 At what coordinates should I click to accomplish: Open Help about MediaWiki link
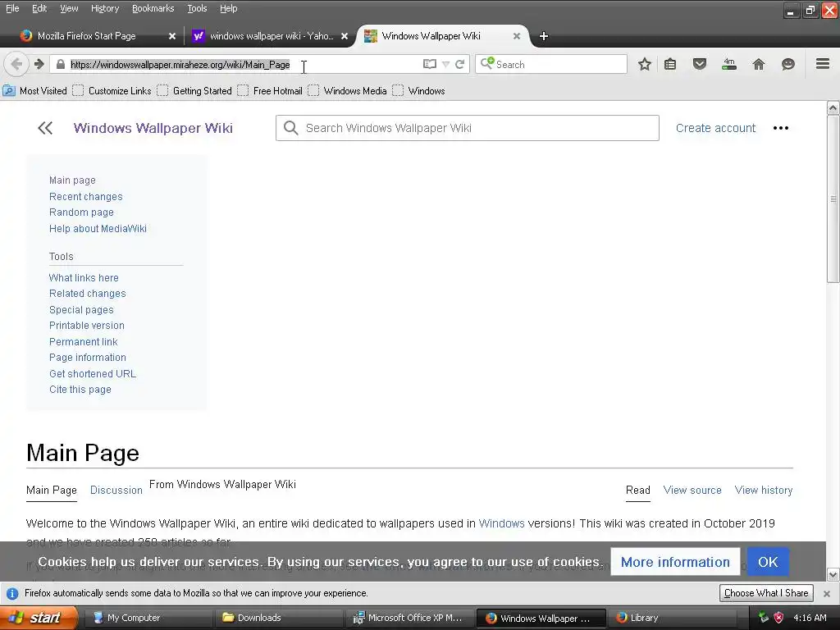98,228
